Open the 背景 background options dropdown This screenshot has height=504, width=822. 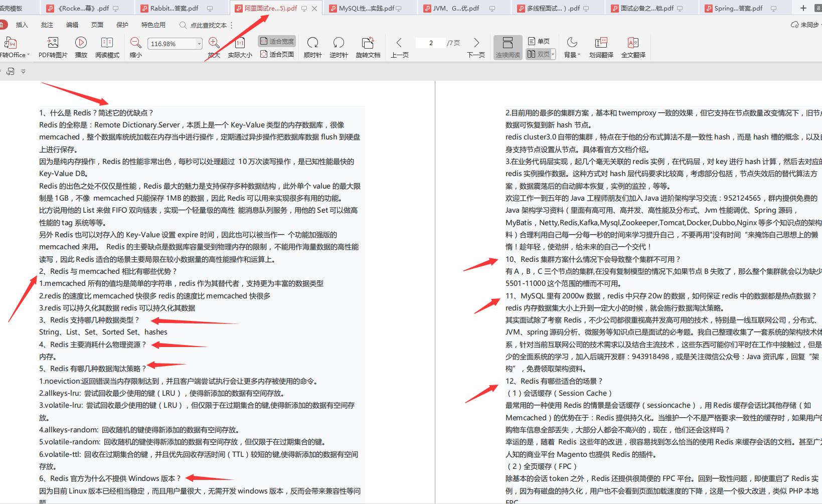tap(572, 47)
